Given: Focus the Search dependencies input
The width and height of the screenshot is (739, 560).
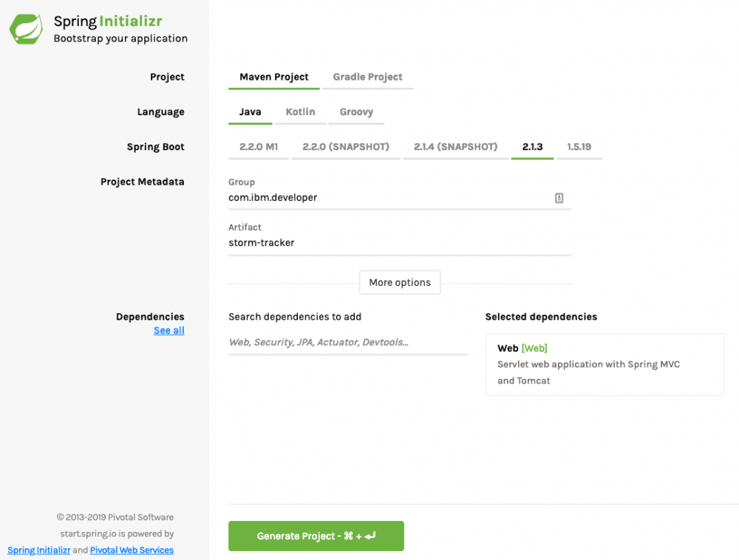Looking at the screenshot, I should (348, 343).
